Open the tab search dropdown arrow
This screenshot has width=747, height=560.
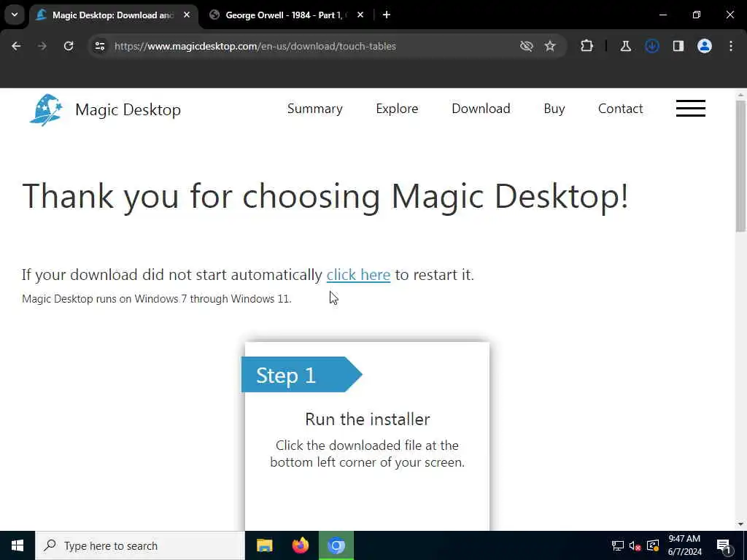[x=15, y=15]
